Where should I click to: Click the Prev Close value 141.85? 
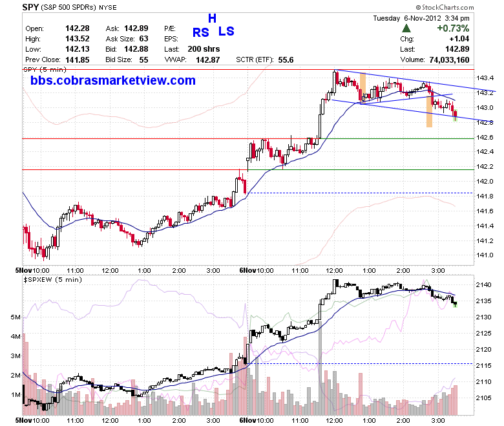pos(78,60)
